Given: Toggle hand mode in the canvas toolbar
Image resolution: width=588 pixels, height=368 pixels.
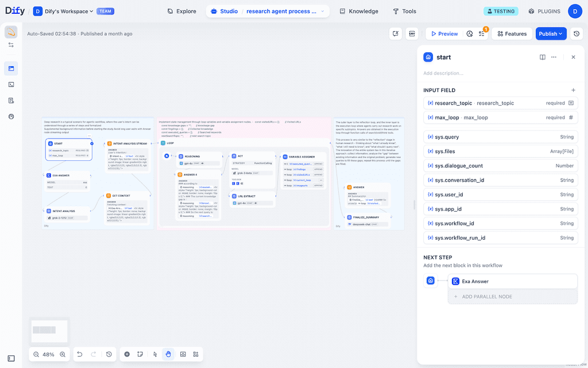Looking at the screenshot, I should pos(168,354).
